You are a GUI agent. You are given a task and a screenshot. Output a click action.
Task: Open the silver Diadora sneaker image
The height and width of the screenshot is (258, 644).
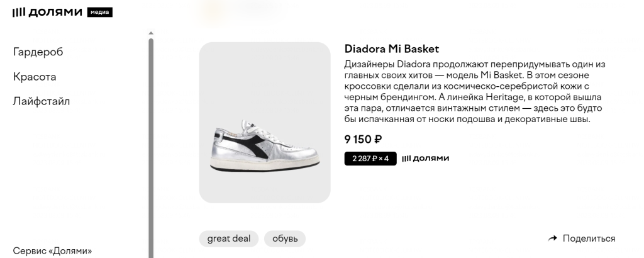265,123
